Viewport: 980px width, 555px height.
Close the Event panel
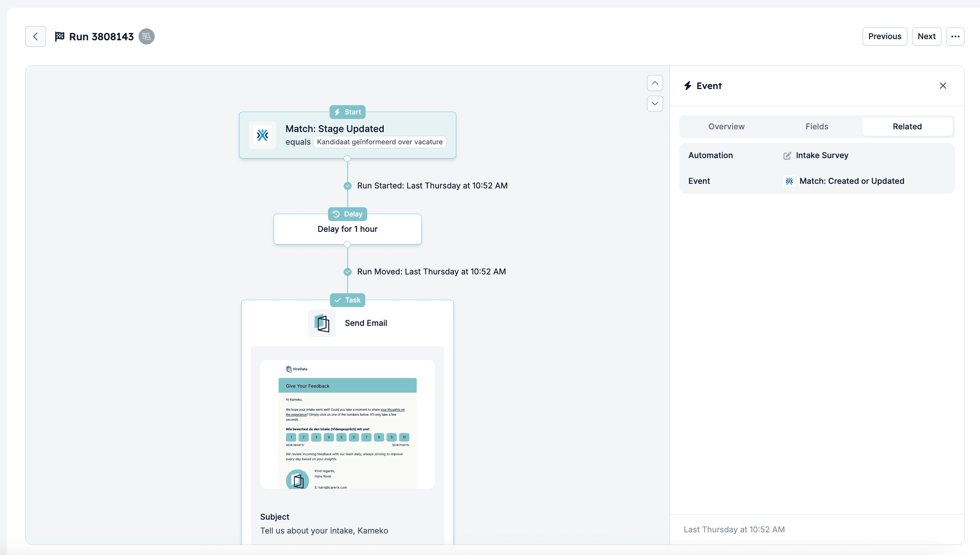click(x=943, y=86)
